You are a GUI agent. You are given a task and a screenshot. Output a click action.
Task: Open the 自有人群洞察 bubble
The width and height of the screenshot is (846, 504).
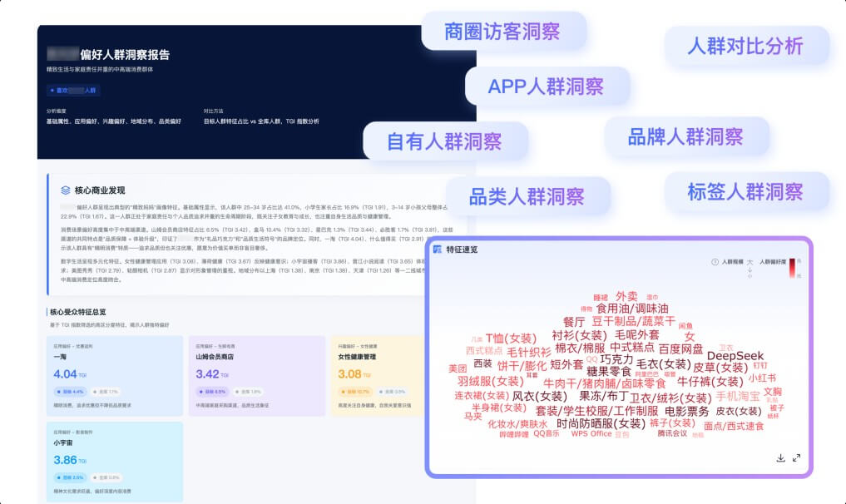click(x=444, y=141)
